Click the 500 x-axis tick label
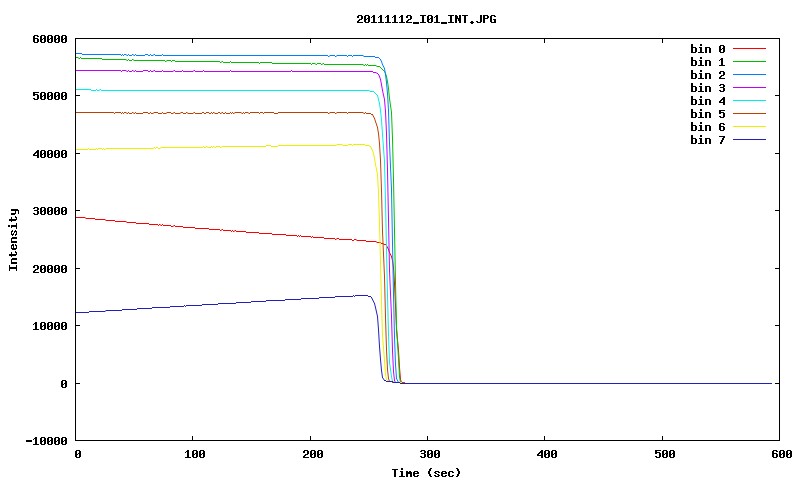The image size is (800, 480). 664,454
